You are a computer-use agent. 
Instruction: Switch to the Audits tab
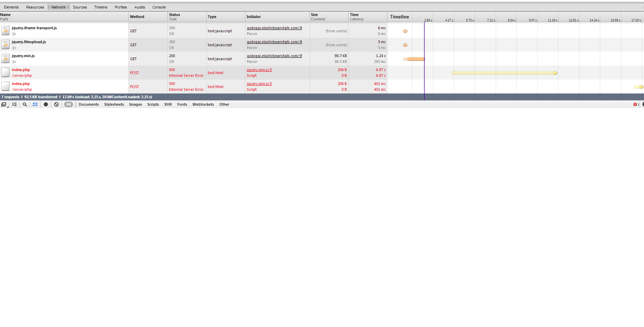[x=140, y=7]
